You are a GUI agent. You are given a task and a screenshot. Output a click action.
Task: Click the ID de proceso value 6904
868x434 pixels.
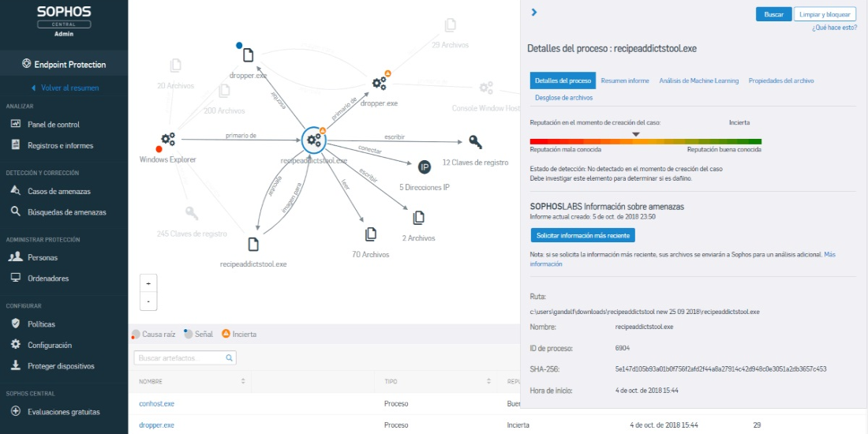623,348
